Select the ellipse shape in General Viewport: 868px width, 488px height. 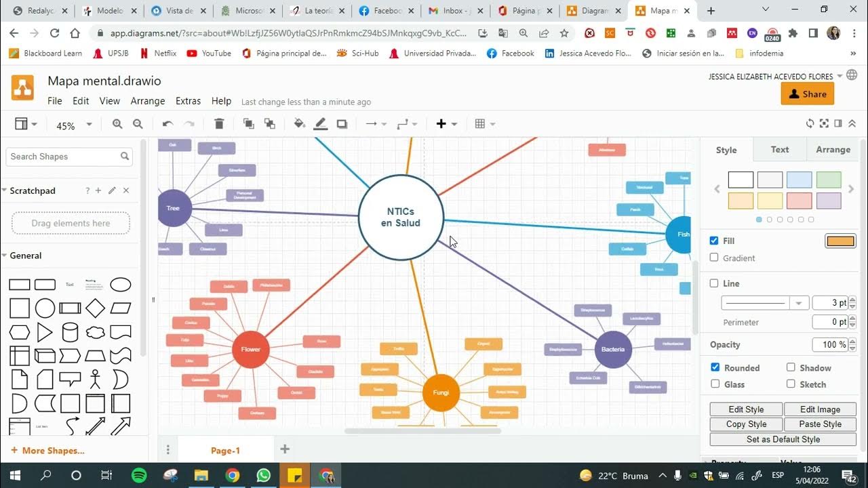pos(121,285)
